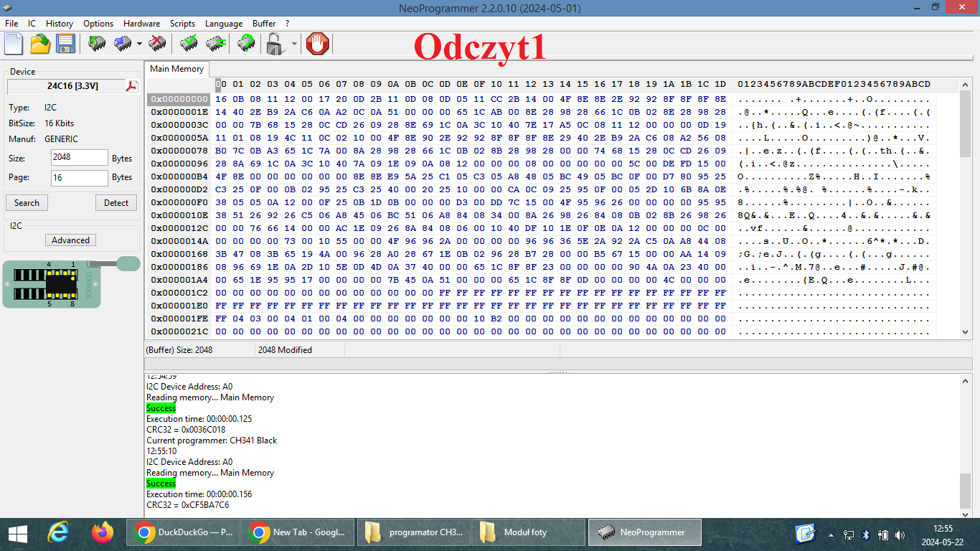Image resolution: width=980 pixels, height=551 pixels.
Task: Stop the current operation
Action: 319,44
